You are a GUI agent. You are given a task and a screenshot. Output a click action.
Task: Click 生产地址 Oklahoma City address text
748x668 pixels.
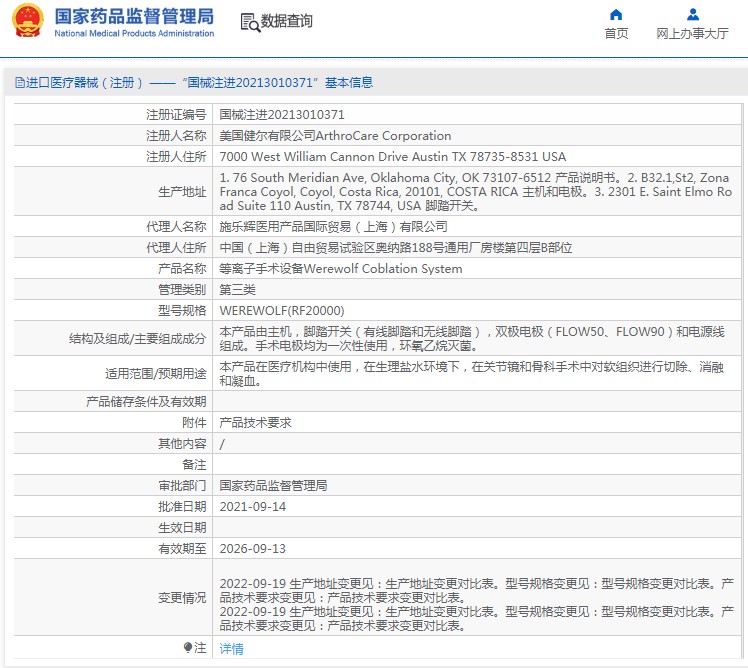click(476, 191)
